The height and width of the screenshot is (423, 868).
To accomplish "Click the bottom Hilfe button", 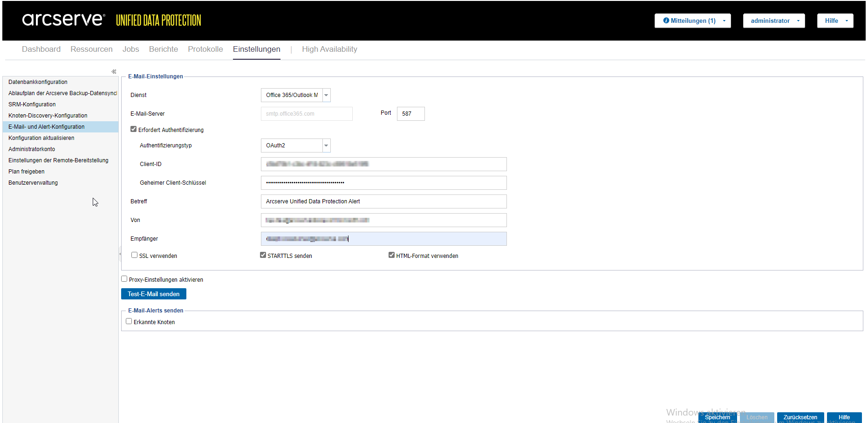I will pos(844,417).
